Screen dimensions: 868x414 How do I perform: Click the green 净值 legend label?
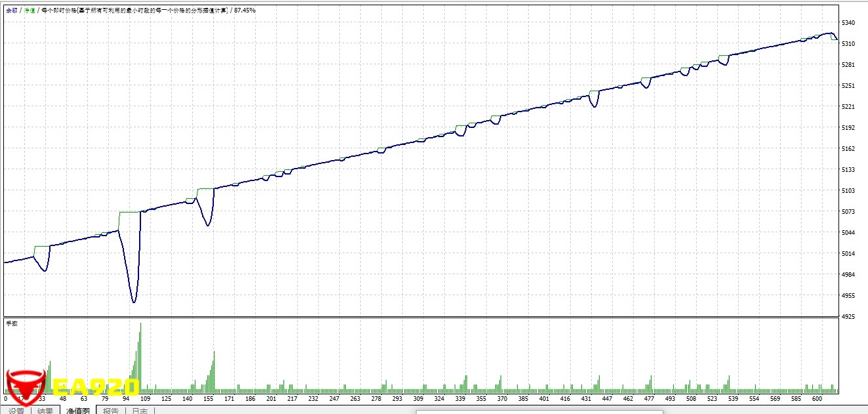coord(30,10)
